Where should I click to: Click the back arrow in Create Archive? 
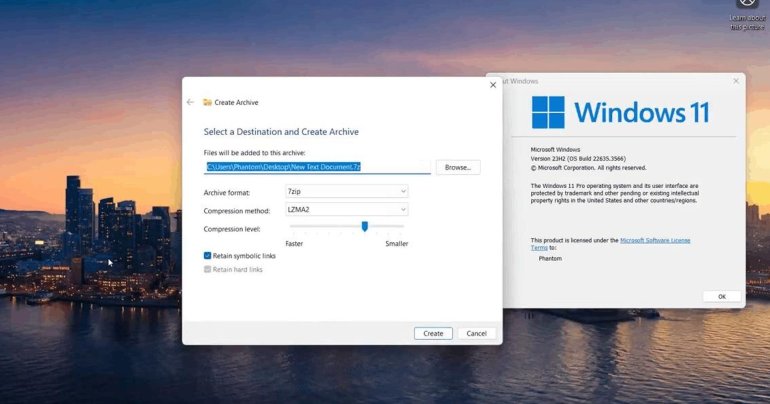coord(190,102)
